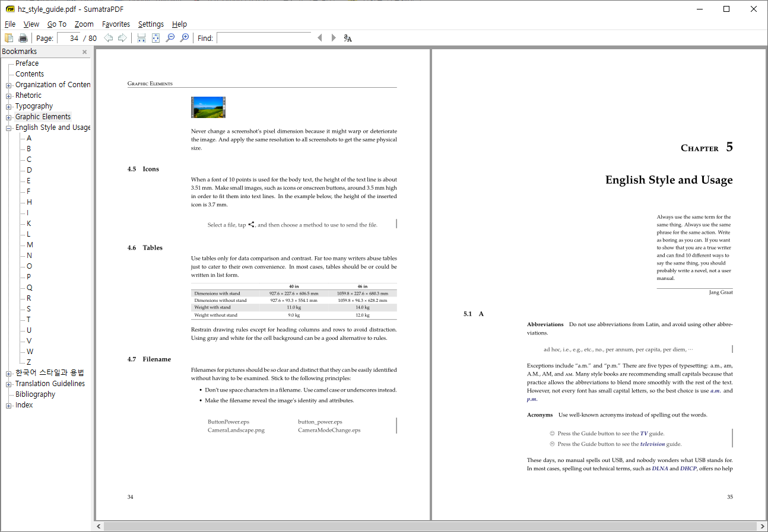The width and height of the screenshot is (768, 532).
Task: Expand the Typography bookmark node
Action: (9, 106)
